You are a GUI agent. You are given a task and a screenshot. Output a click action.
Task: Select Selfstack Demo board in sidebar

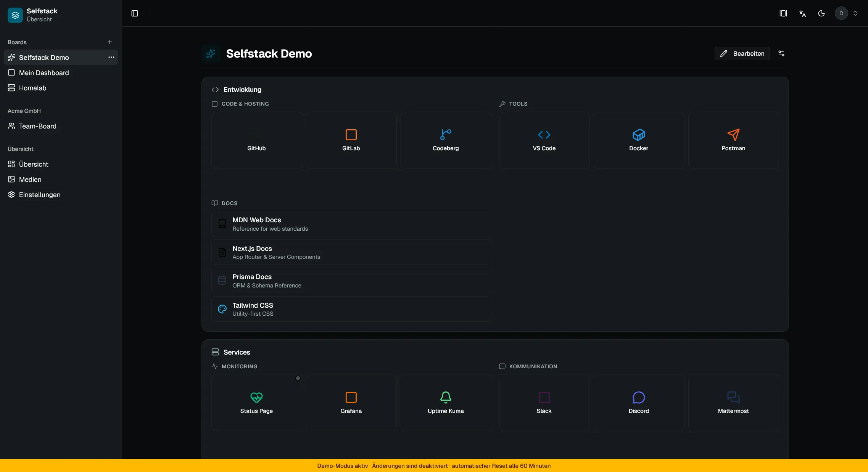[x=61, y=57]
